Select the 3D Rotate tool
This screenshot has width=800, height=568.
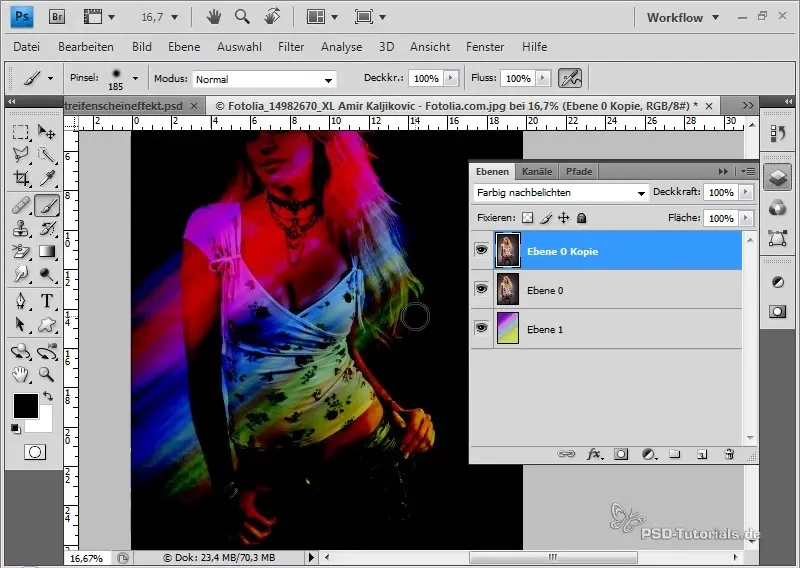point(20,352)
